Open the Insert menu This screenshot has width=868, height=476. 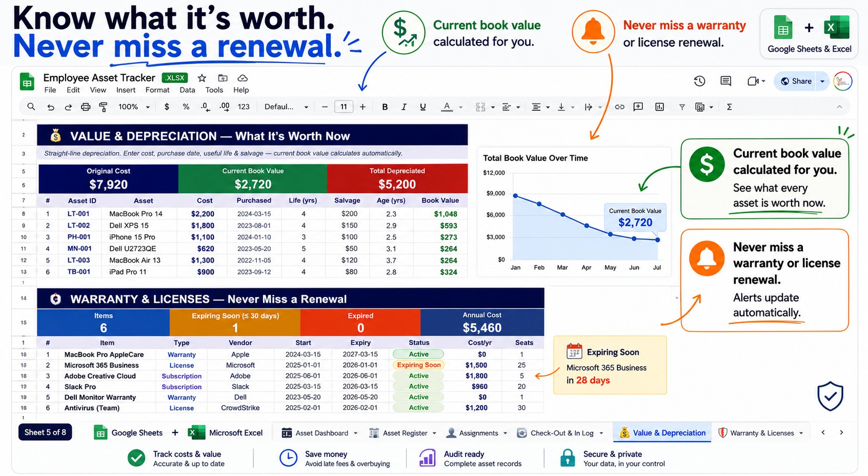click(x=126, y=90)
